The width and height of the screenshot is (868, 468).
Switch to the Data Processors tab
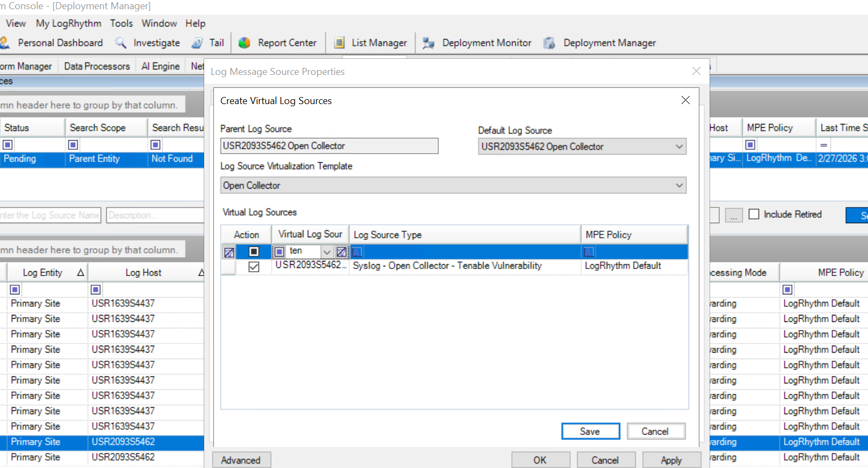tap(97, 66)
